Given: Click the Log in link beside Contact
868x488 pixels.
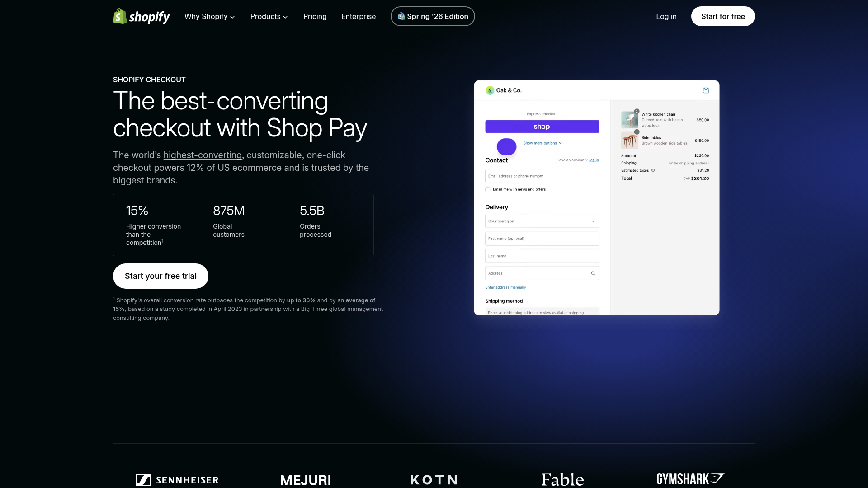Looking at the screenshot, I should (593, 160).
